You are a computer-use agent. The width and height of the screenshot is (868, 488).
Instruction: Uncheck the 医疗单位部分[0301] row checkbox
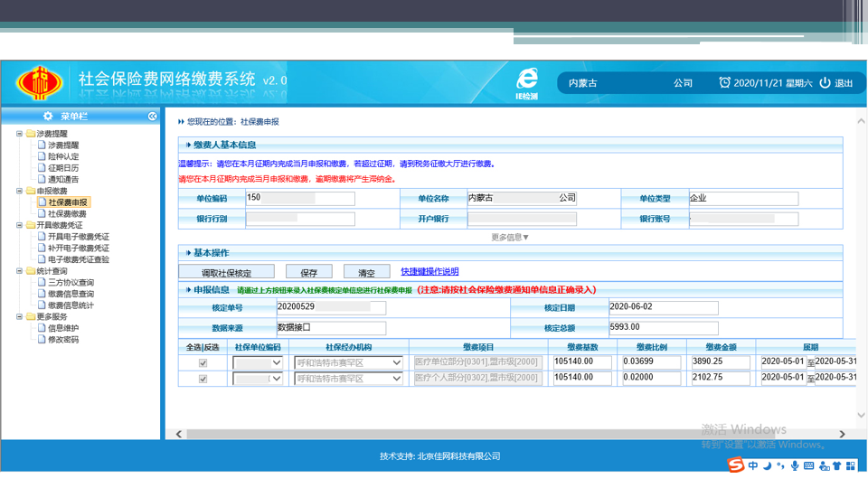203,363
